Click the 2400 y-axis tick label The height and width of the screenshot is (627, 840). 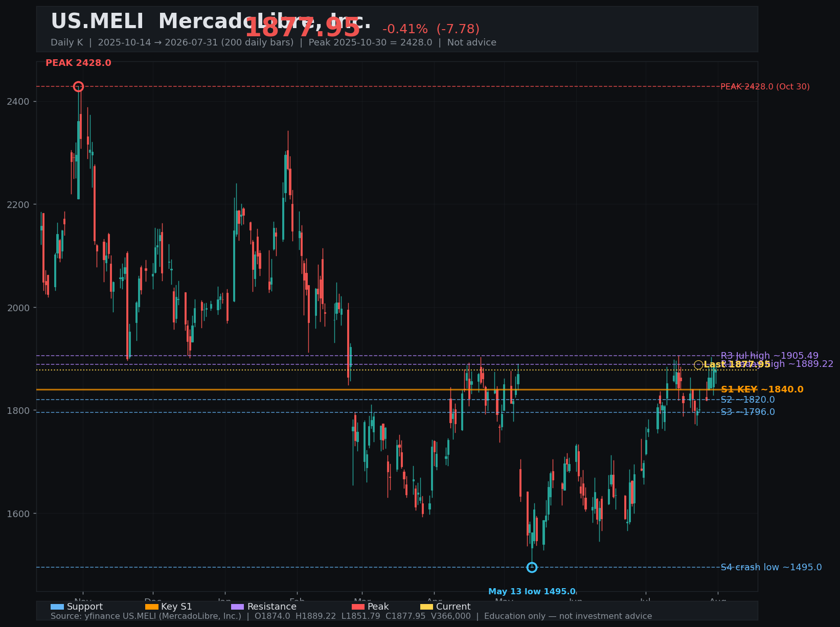[x=18, y=102]
